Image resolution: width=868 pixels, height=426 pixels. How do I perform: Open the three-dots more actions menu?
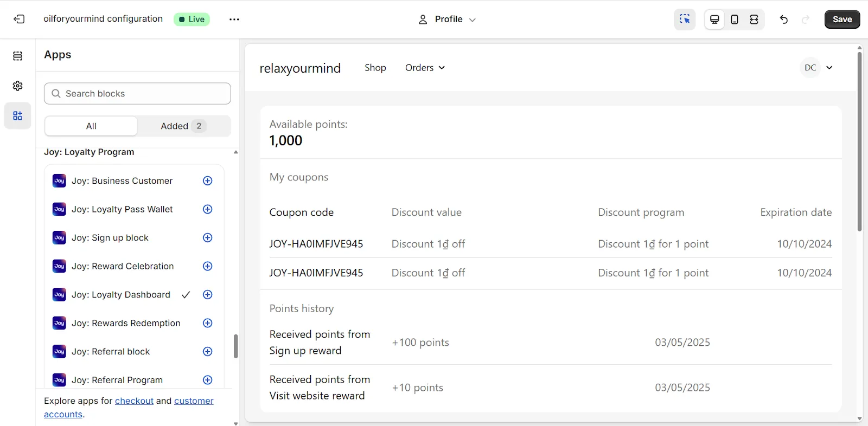click(234, 19)
